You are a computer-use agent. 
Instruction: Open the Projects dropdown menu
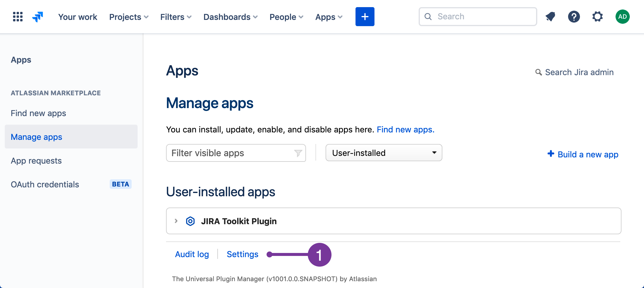point(128,17)
